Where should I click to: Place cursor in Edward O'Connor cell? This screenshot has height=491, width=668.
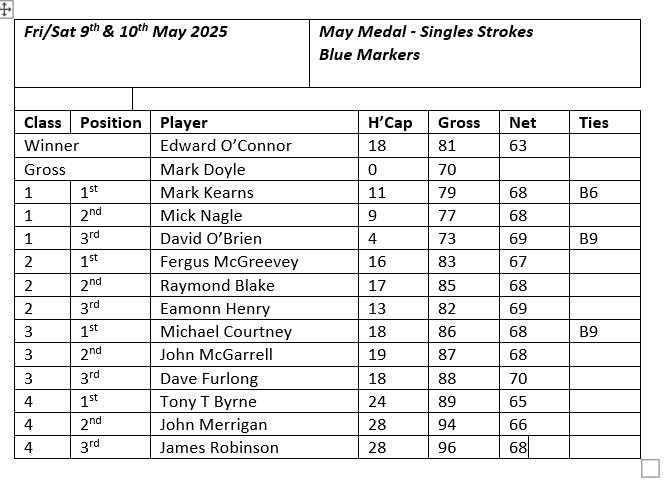pos(226,146)
